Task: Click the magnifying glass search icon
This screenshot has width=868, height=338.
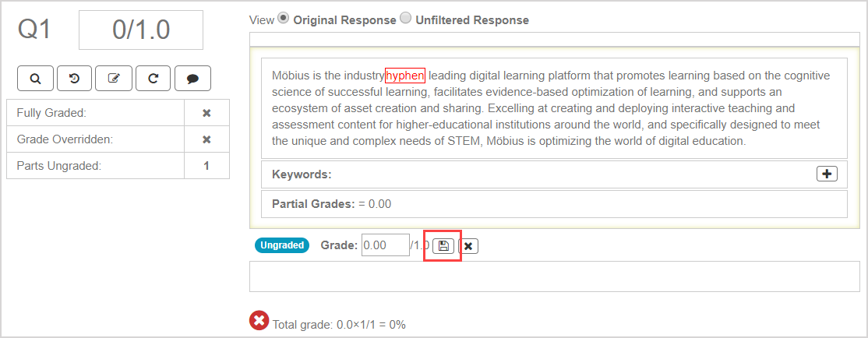Action: pyautogui.click(x=35, y=78)
